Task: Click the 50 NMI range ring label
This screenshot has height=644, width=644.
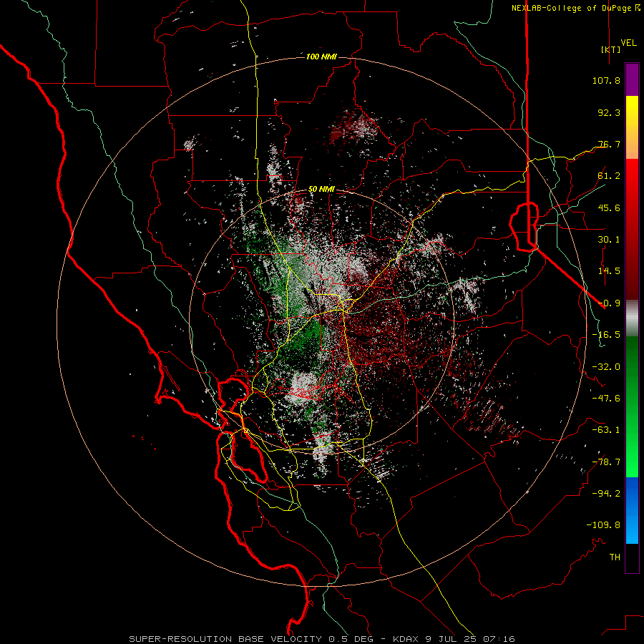Action: (x=321, y=190)
